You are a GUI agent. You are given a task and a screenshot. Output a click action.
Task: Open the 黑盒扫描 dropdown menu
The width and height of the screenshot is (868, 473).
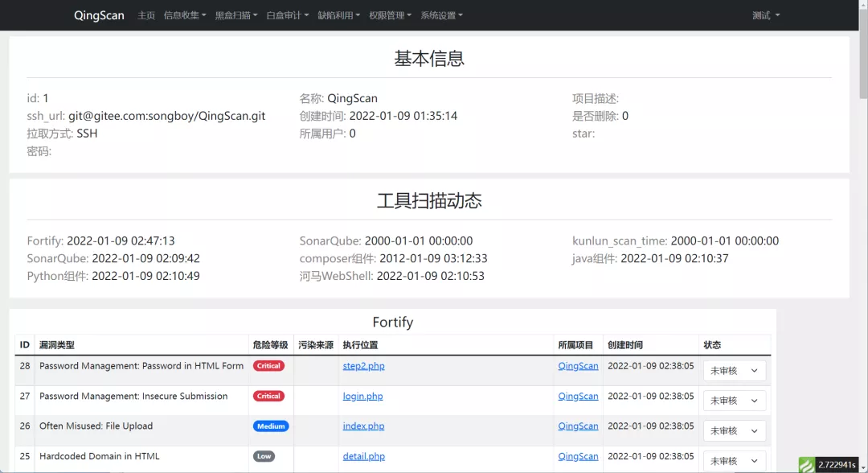tap(235, 14)
